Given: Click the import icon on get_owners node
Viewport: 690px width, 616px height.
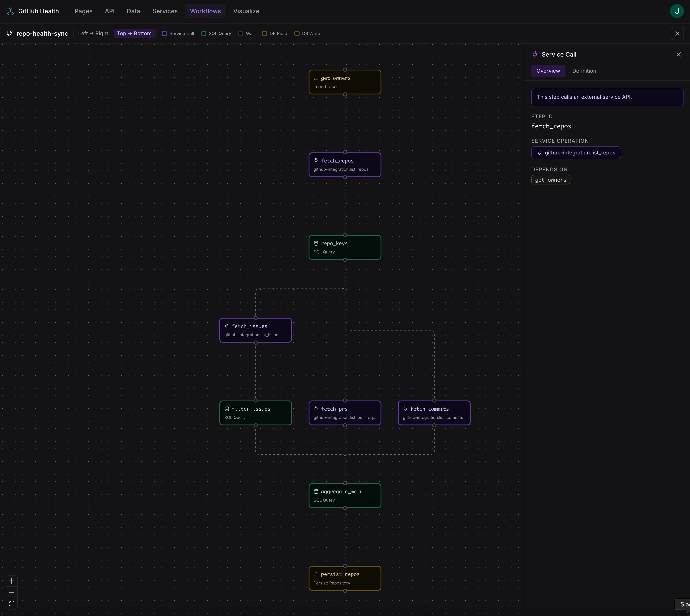Looking at the screenshot, I should coord(316,78).
